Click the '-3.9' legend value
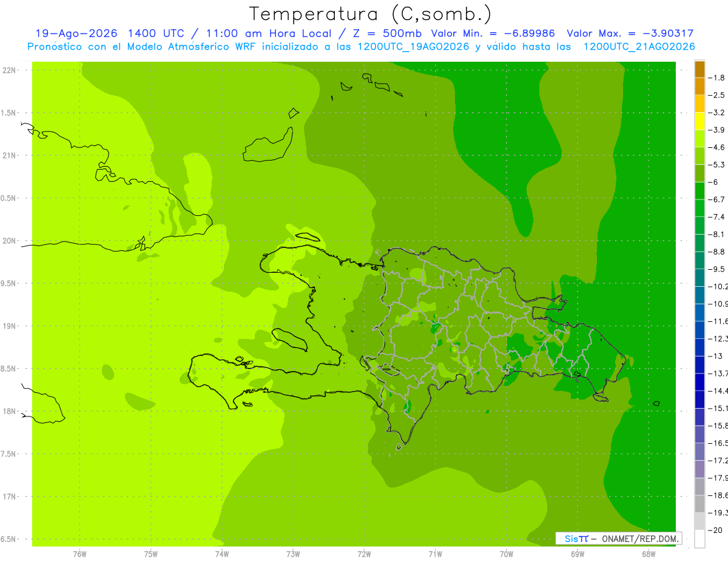Screen dimensions: 728x562 717,130
